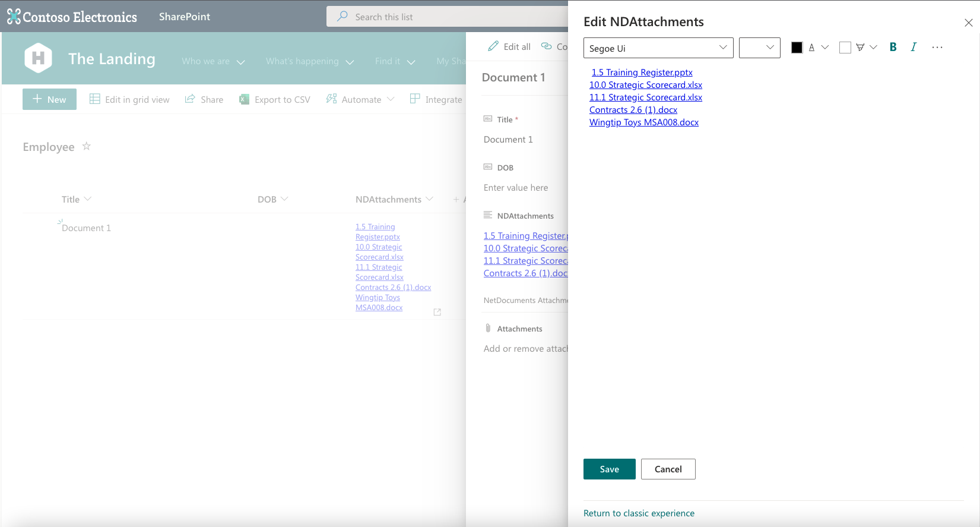Screen dimensions: 980x527
Task: Click the Document 1 title field value
Action: point(508,140)
